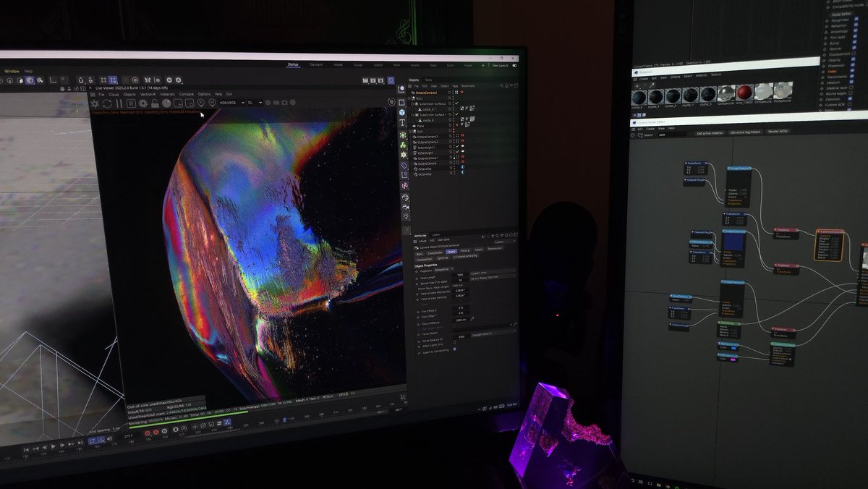Pause the Live Viewer render

coord(119,103)
